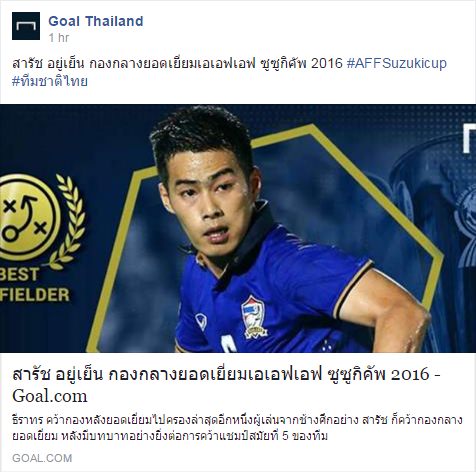Click the GOAL.COM source domain label

[x=42, y=458]
